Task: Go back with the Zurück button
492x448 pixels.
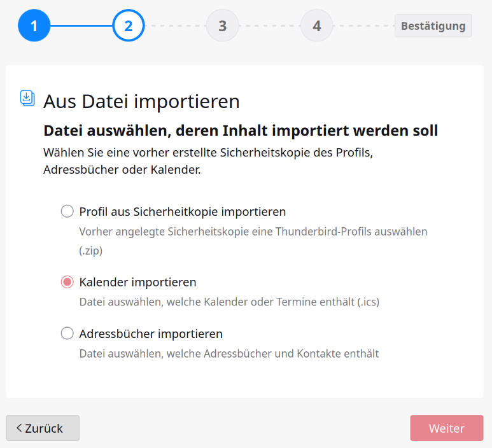Action: click(x=43, y=428)
